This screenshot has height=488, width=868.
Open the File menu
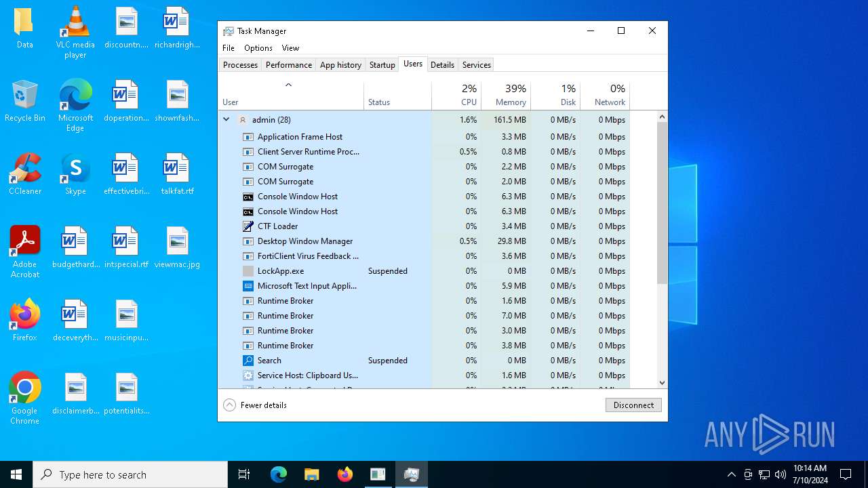click(x=229, y=48)
